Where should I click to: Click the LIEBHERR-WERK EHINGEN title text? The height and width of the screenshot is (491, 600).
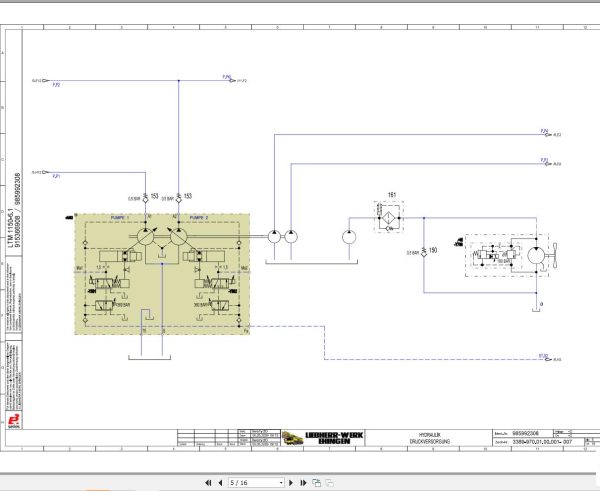(x=334, y=438)
